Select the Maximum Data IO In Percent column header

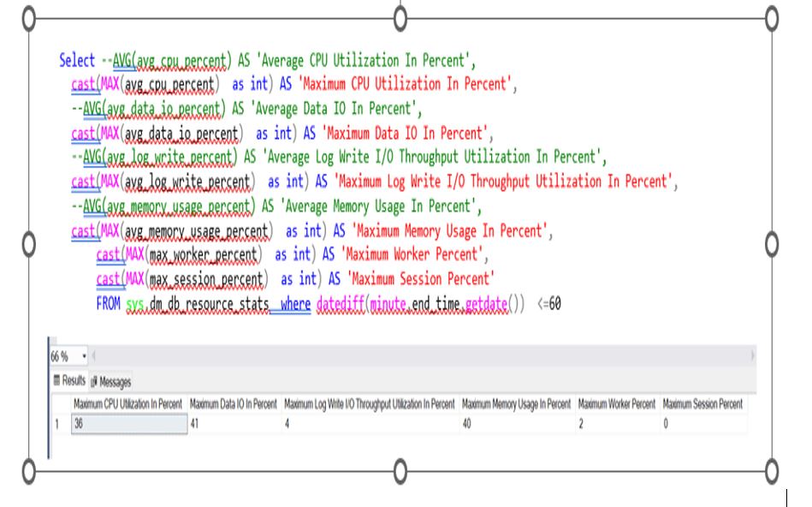pos(234,404)
